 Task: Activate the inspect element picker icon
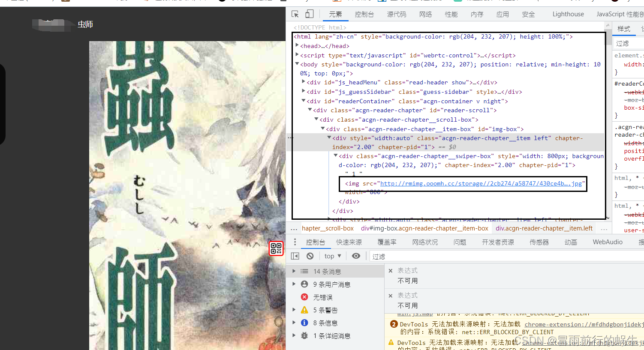(x=295, y=14)
